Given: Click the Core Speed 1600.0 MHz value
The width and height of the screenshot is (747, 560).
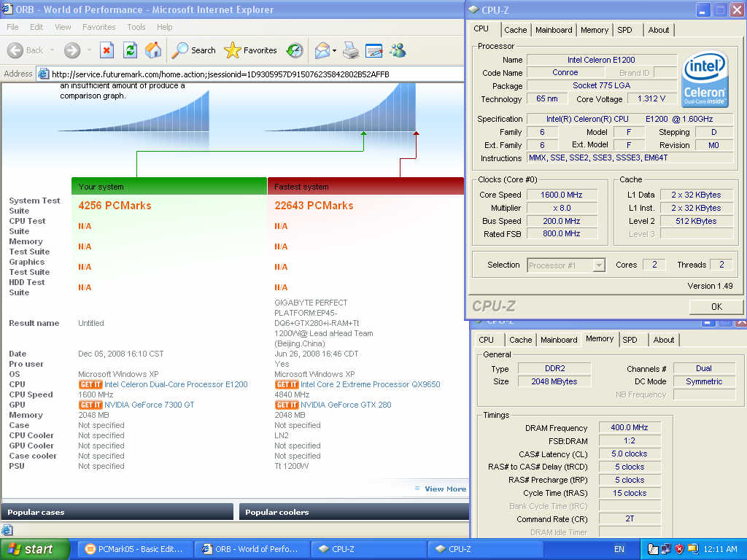Looking at the screenshot, I should [562, 195].
